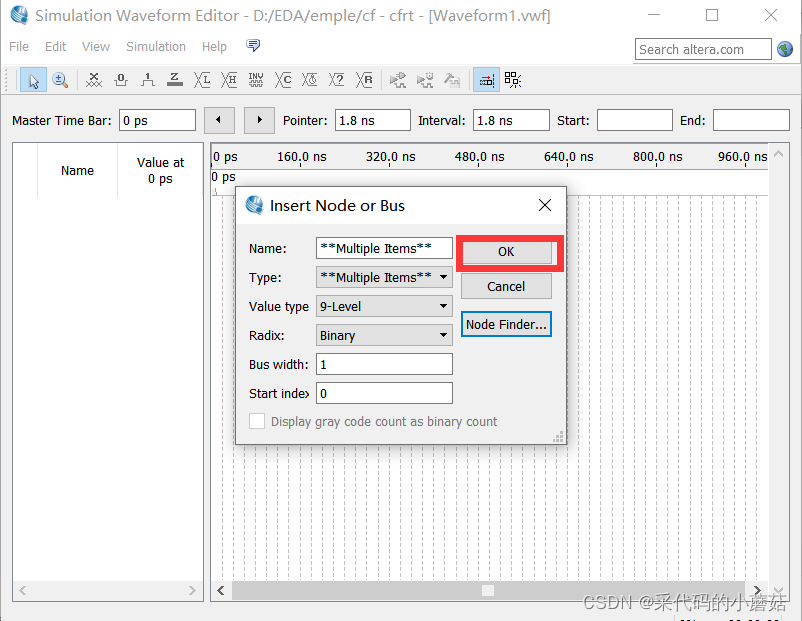Step Master Time Bar to previous transition

(219, 120)
